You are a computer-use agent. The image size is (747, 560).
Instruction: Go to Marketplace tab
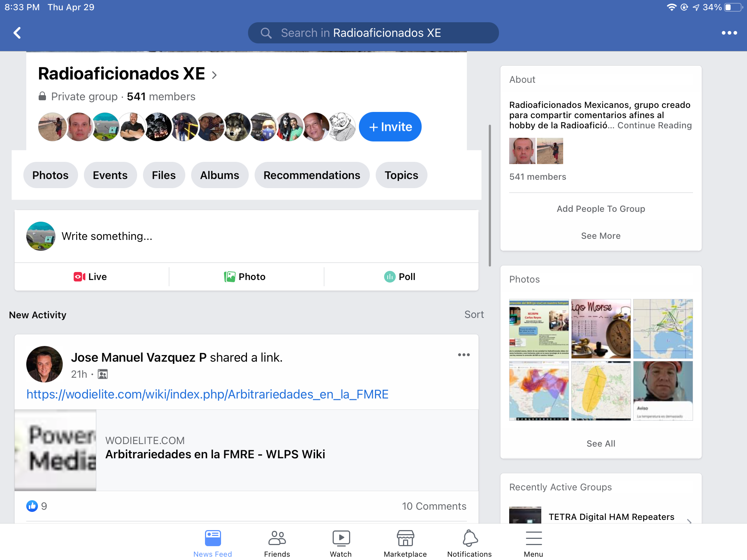point(405,543)
